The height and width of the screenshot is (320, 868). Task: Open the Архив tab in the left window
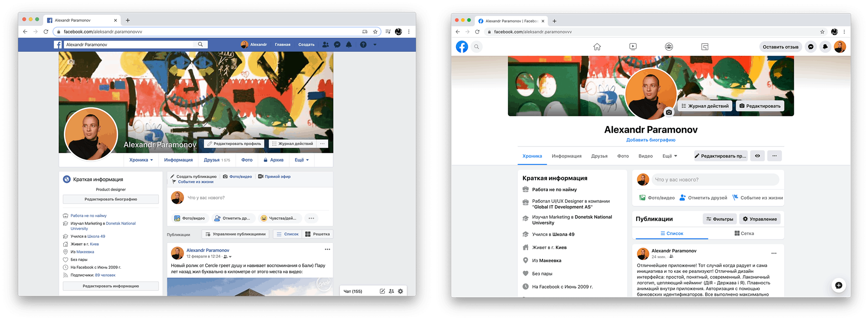point(273,160)
